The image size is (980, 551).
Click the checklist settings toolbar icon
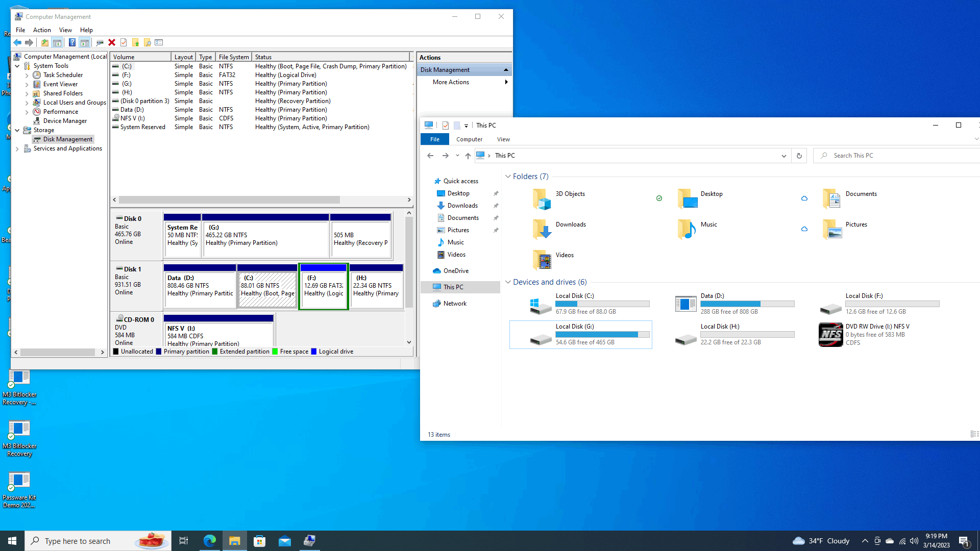coord(159,43)
